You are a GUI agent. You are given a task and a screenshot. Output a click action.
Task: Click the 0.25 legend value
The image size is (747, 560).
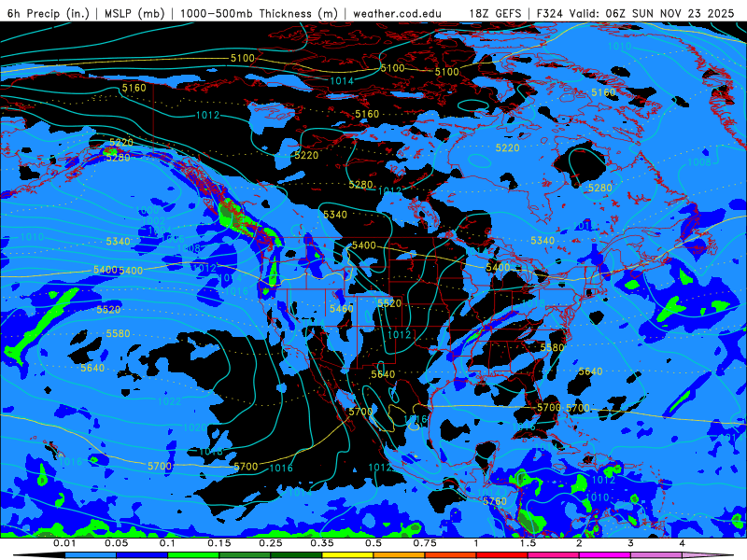(271, 543)
